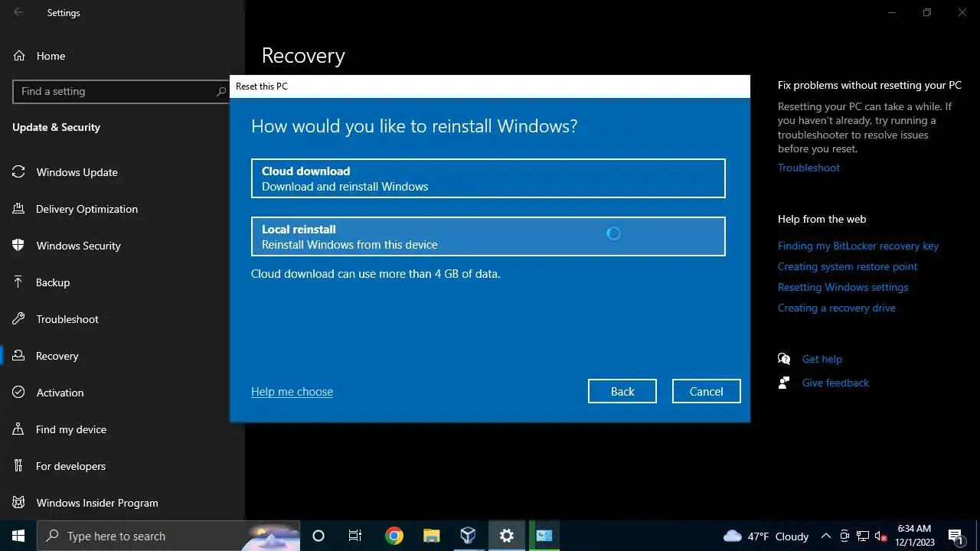Open File Explorer from the taskbar

pyautogui.click(x=431, y=536)
